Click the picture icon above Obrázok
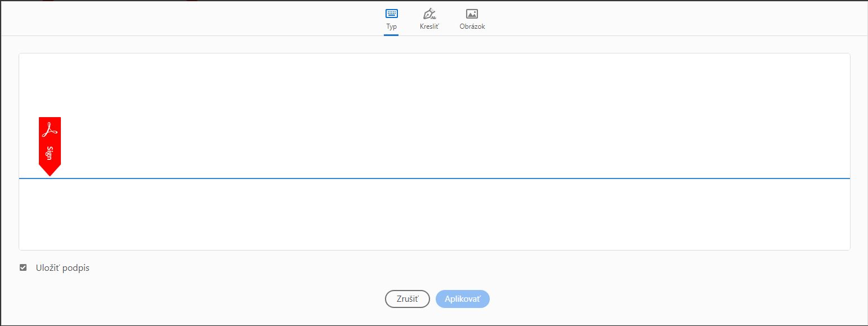868x326 pixels. (x=471, y=12)
